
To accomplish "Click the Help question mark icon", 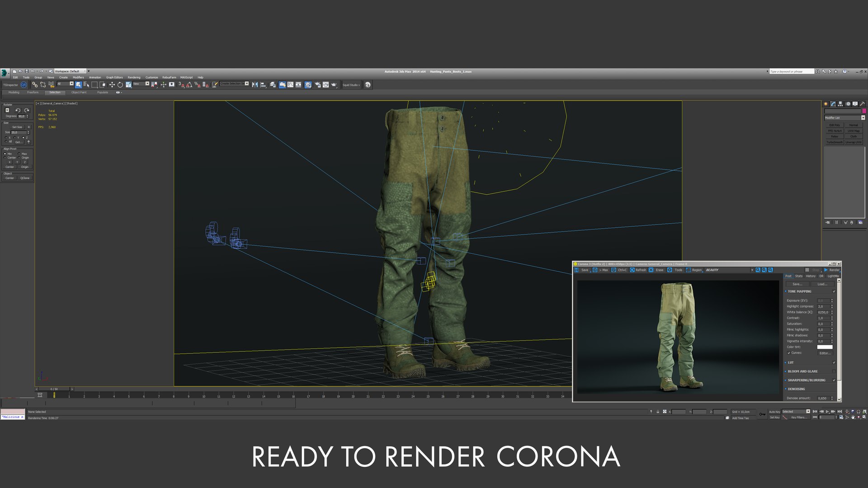I will (844, 71).
